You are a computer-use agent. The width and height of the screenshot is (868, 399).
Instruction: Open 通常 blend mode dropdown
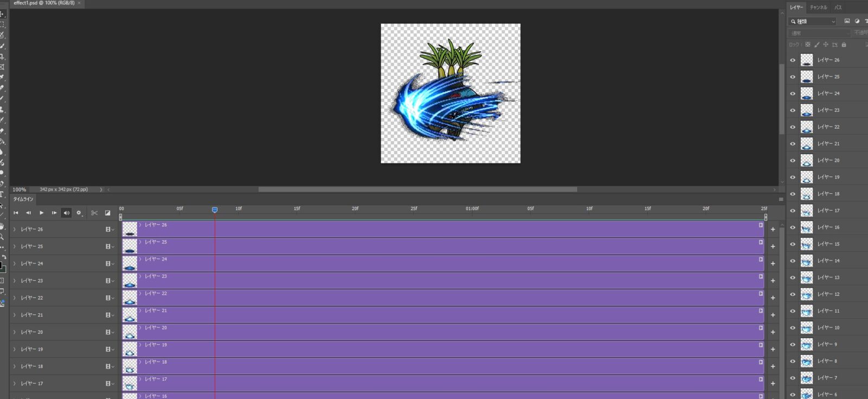pos(819,33)
